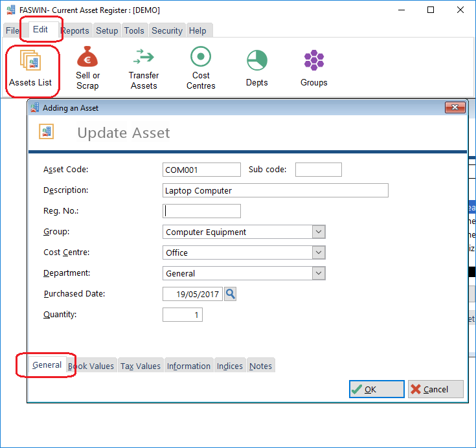Open Cost Centres
476x448 pixels.
tap(201, 68)
